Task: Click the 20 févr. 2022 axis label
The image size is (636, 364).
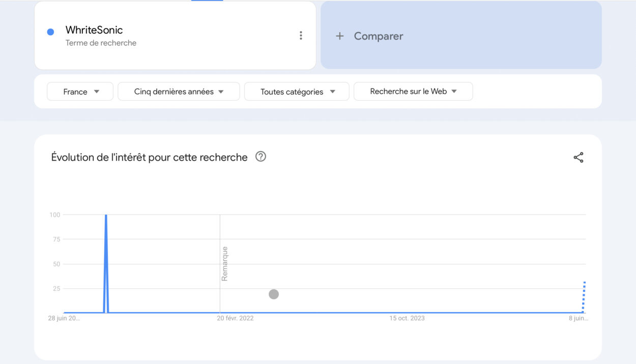Action: [235, 318]
